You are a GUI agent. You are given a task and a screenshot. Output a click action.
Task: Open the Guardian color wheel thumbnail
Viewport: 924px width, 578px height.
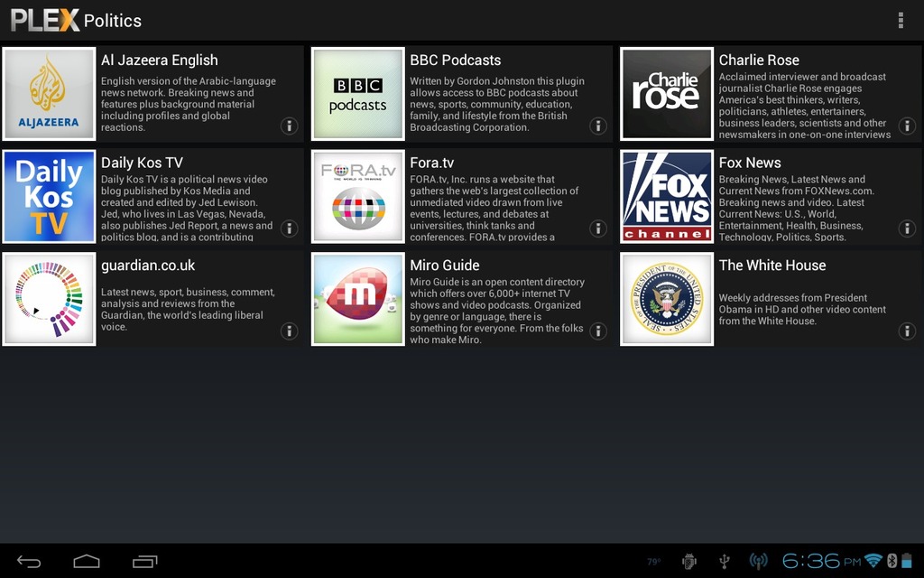[x=49, y=299]
